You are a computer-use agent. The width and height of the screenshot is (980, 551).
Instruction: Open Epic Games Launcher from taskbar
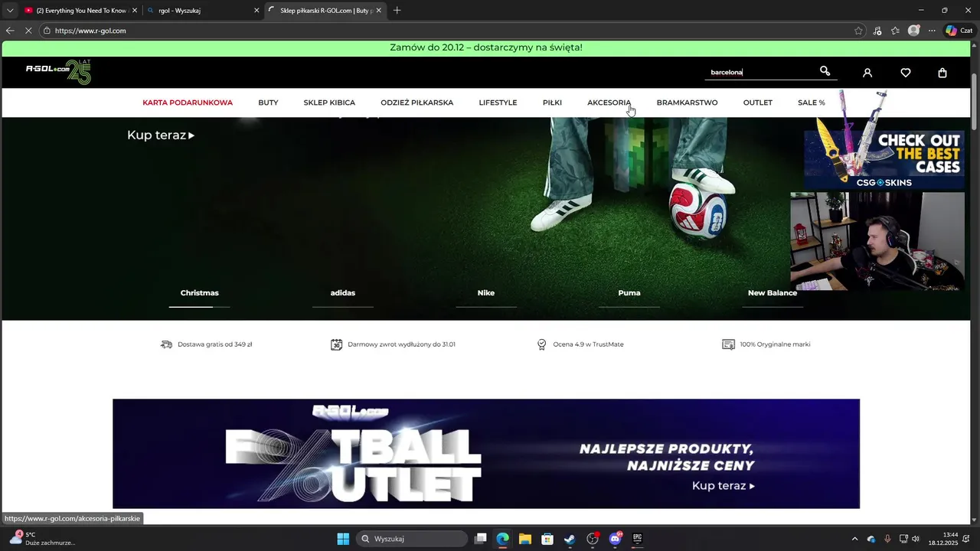click(637, 539)
